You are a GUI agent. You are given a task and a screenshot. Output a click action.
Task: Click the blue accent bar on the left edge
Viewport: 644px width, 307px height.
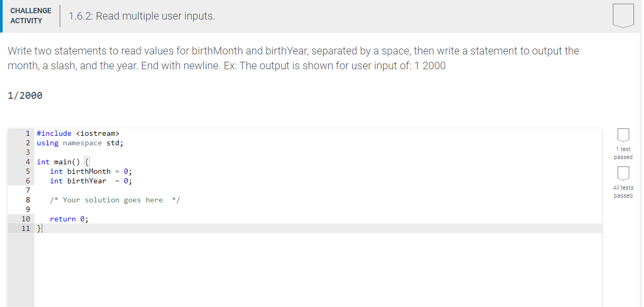[1, 15]
